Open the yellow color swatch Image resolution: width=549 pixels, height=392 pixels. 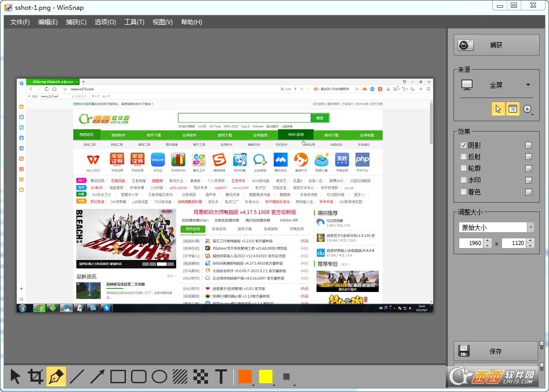pos(266,377)
